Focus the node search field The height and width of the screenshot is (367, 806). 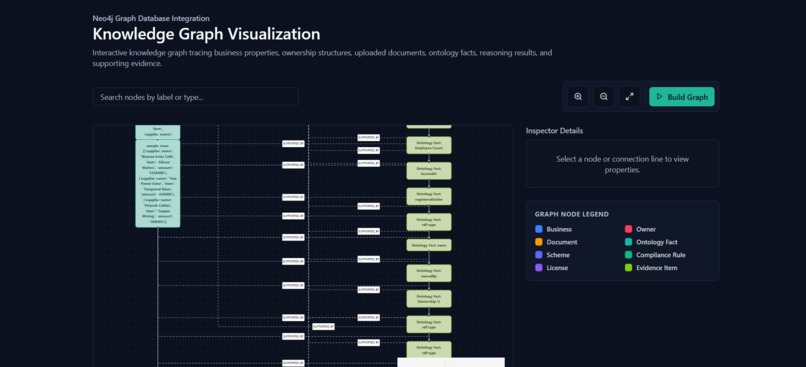(x=195, y=97)
